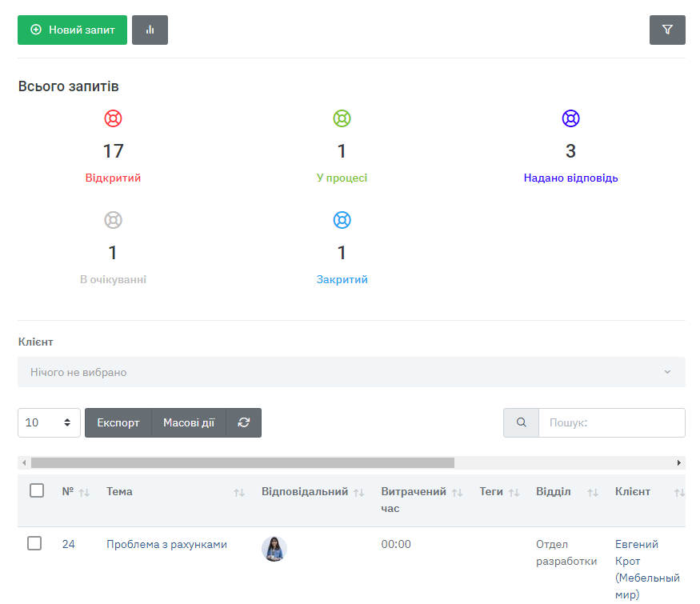Click the red Відкритий lifebuoy icon
The image size is (700, 604).
(114, 119)
